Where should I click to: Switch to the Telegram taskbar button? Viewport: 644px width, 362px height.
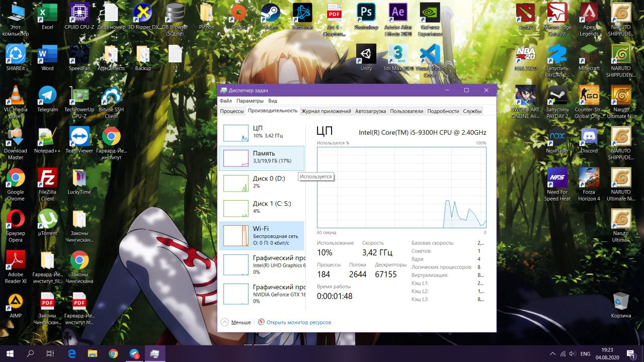(x=134, y=353)
